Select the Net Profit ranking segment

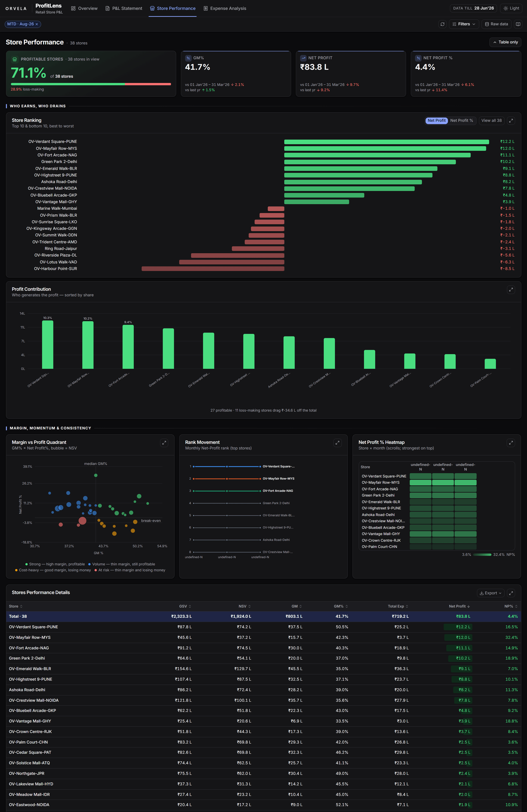click(436, 120)
